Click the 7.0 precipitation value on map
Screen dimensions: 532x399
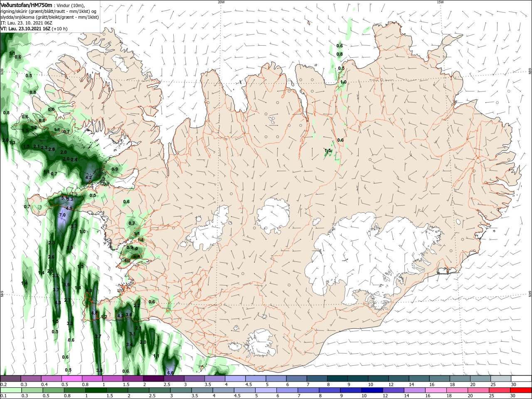tap(62, 215)
